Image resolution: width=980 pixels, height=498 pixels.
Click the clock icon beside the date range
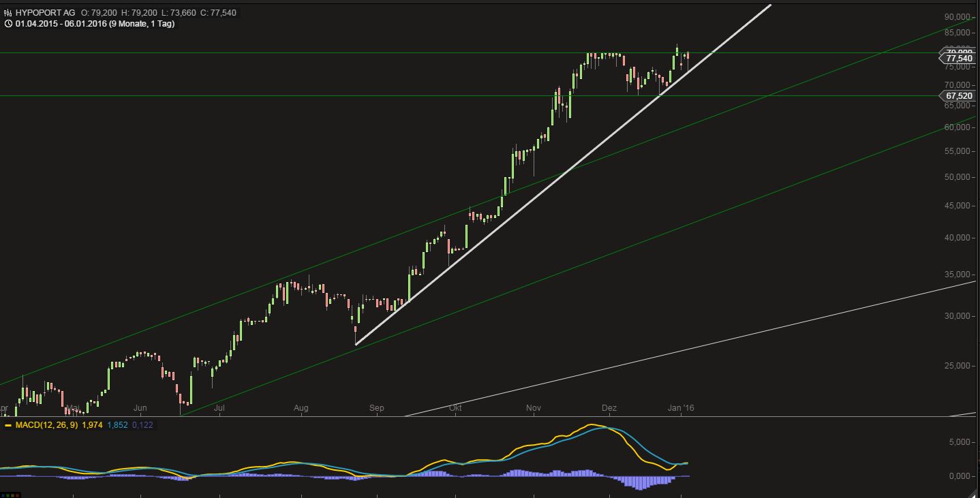click(x=7, y=24)
